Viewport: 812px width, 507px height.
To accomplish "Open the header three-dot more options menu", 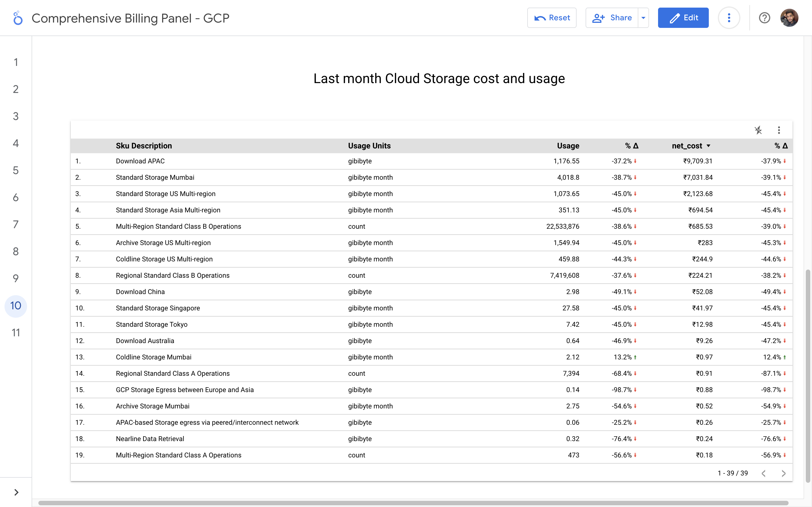I will 729,18.
